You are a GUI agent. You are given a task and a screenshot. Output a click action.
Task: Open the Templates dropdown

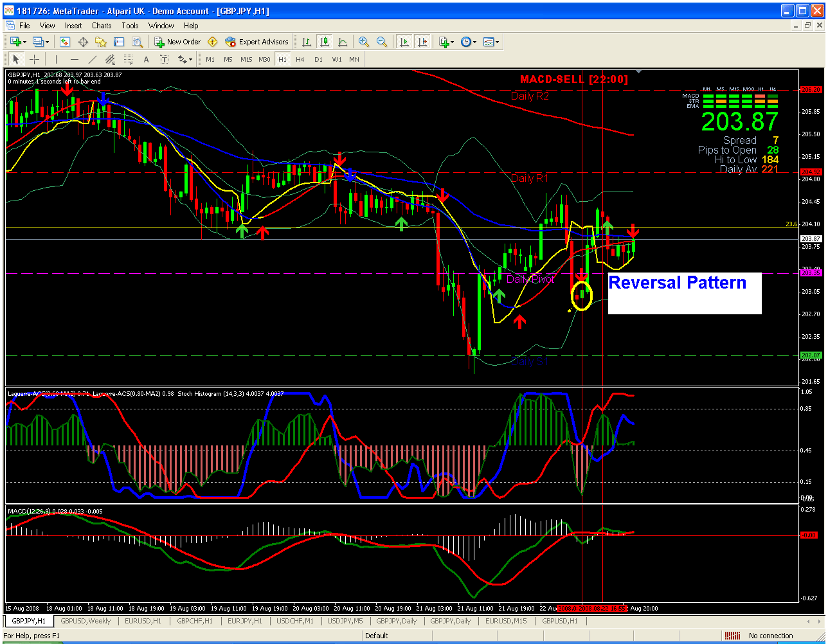coord(492,42)
